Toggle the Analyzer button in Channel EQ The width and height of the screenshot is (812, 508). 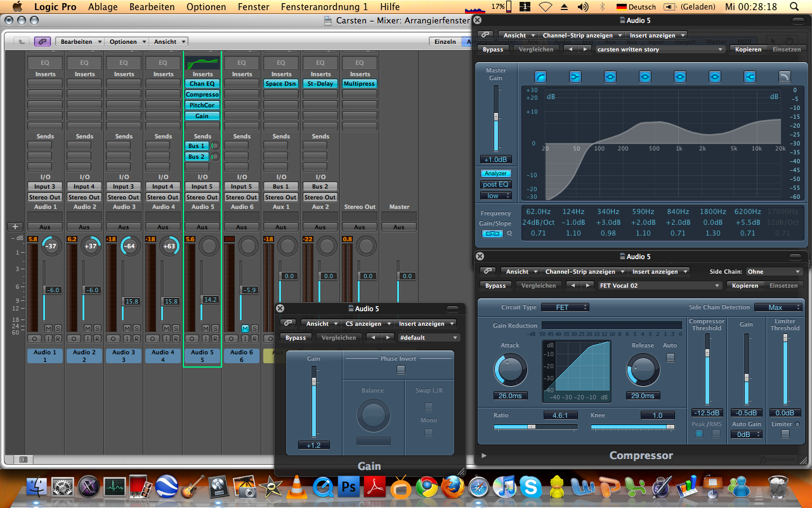(x=495, y=173)
